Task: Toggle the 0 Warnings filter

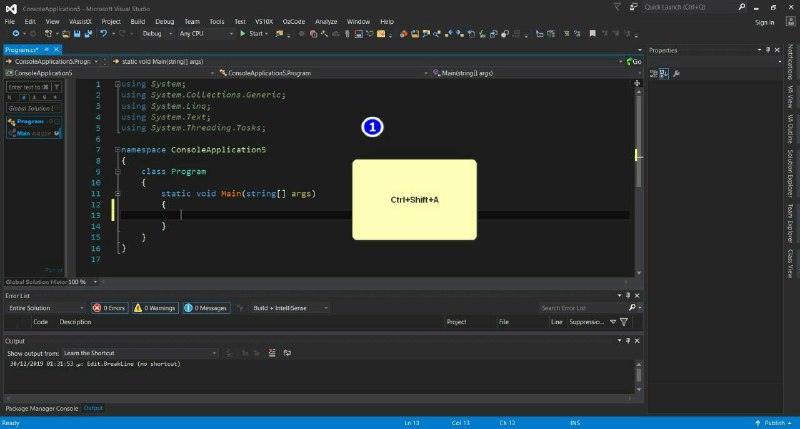Action: 155,308
